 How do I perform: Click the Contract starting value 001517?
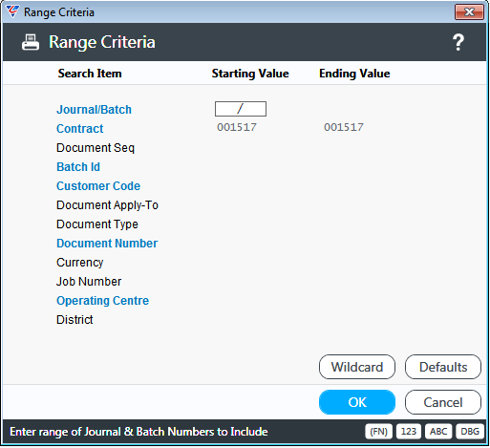[x=237, y=127]
